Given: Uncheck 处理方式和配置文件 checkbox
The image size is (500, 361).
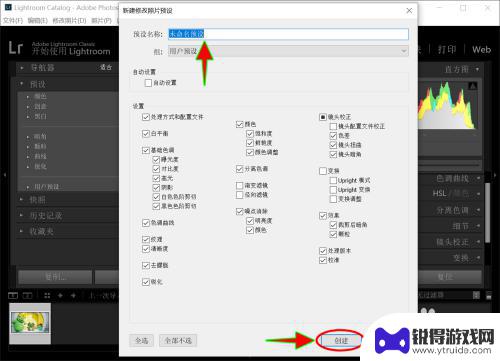Looking at the screenshot, I should (x=146, y=117).
